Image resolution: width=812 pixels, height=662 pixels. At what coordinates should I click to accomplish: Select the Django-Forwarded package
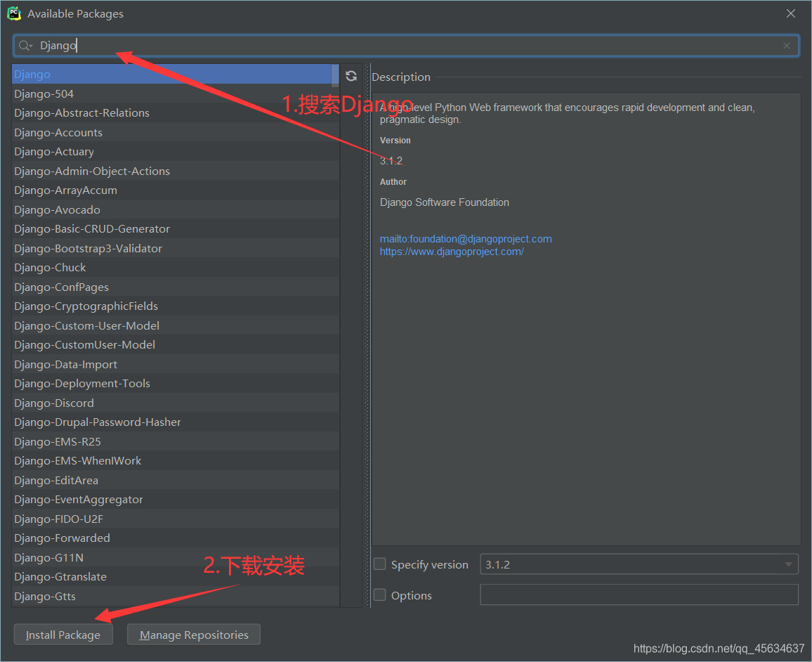[x=176, y=538]
